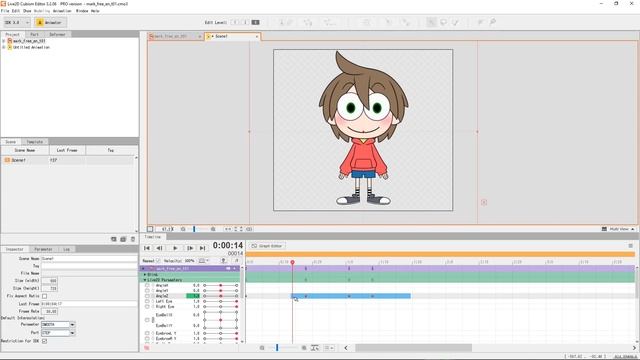
Task: Step forward one frame in the timeline
Action: click(190, 248)
